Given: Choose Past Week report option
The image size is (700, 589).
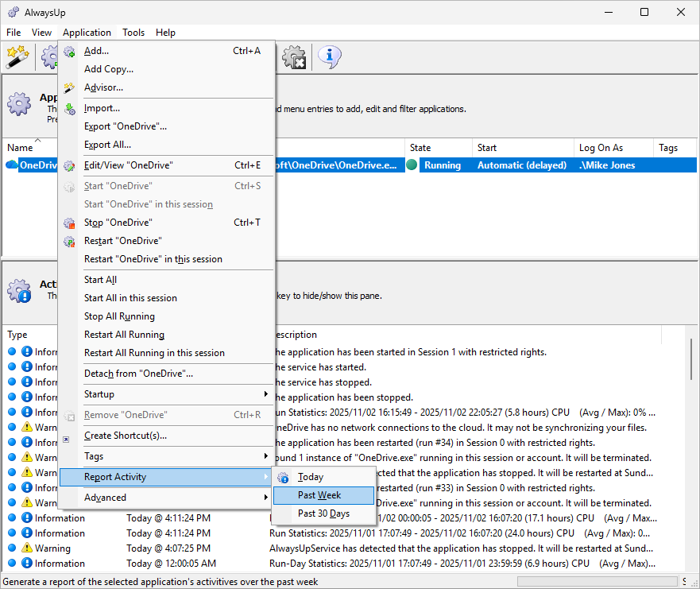Looking at the screenshot, I should 319,495.
